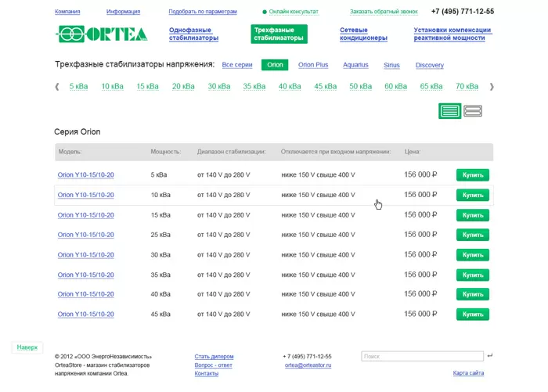Click the Поиск search field
548x392 pixels.
point(422,356)
